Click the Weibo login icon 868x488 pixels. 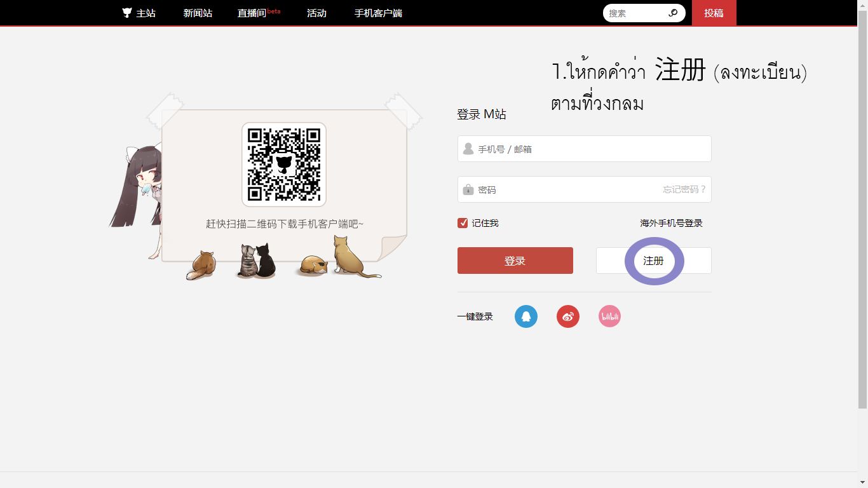click(568, 316)
